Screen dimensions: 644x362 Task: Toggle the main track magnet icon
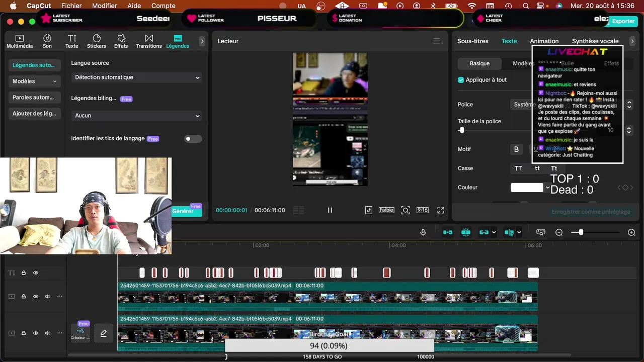(x=447, y=232)
